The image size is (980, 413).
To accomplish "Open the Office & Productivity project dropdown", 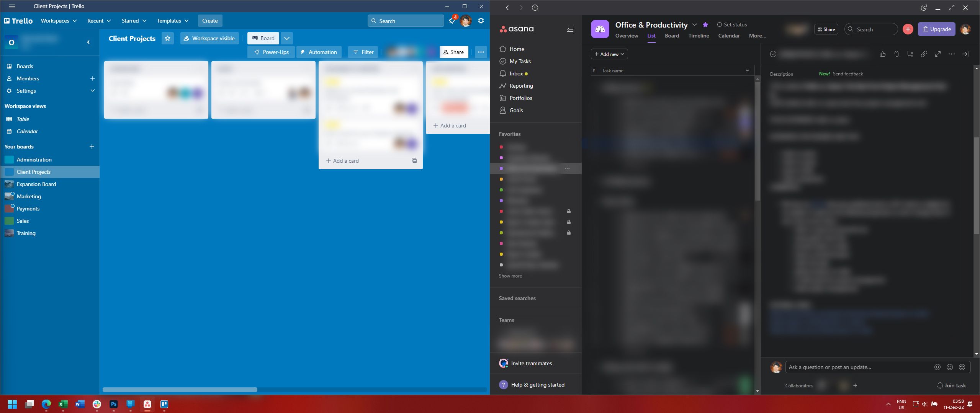I will point(695,25).
